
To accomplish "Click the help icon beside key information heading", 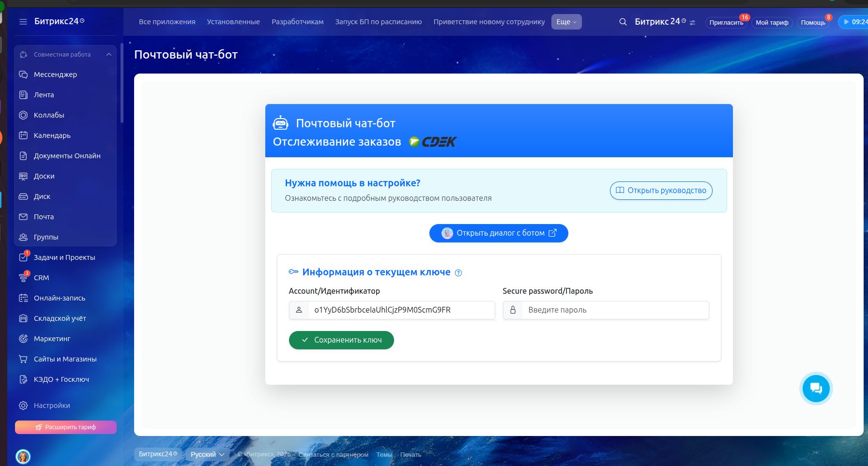I will pos(458,273).
